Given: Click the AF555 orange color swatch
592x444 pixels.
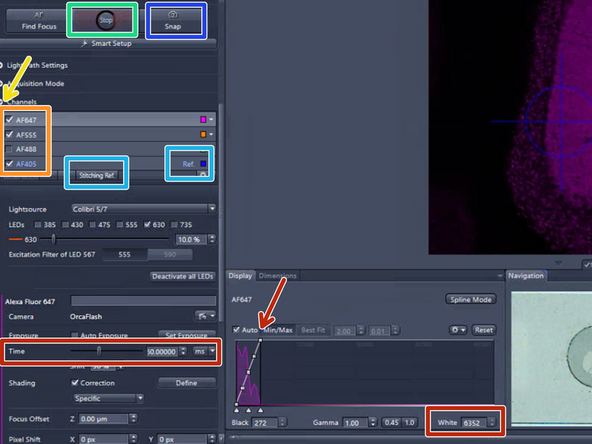Looking at the screenshot, I should [203, 134].
